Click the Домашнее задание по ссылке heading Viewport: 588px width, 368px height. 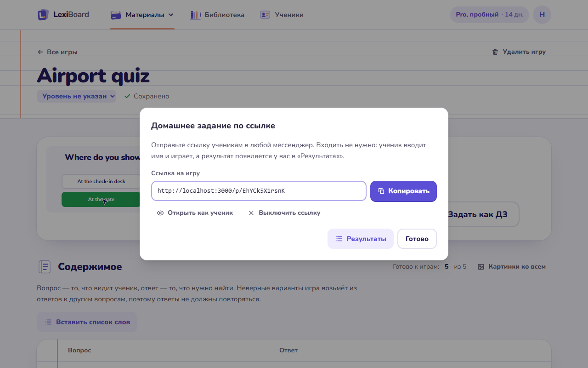[213, 126]
